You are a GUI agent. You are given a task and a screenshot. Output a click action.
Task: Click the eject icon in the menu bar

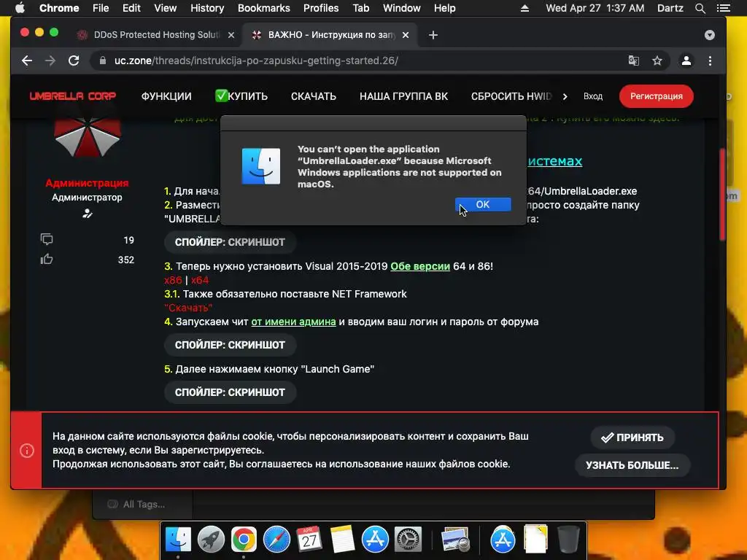[525, 8]
